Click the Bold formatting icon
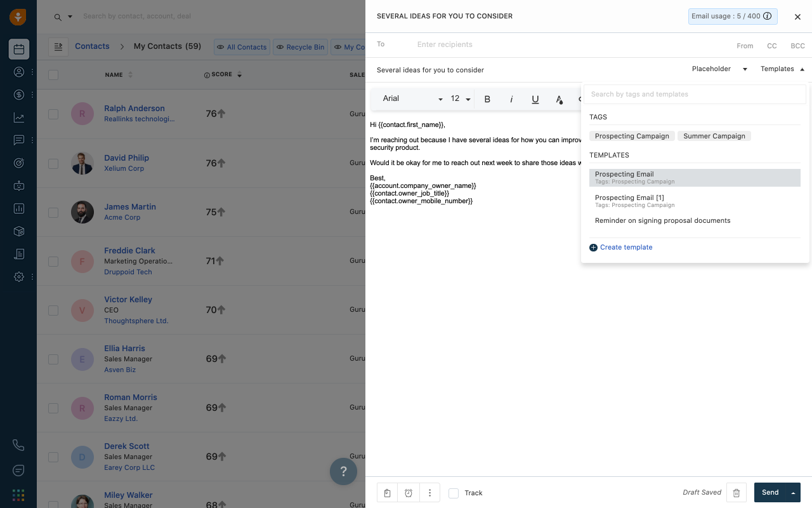Screen dimensions: 812x508 point(487,99)
